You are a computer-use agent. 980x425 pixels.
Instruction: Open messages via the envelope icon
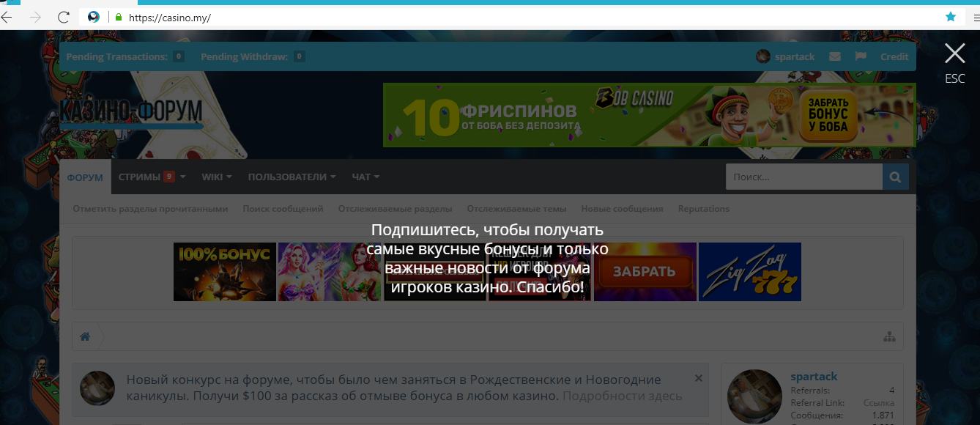point(835,56)
